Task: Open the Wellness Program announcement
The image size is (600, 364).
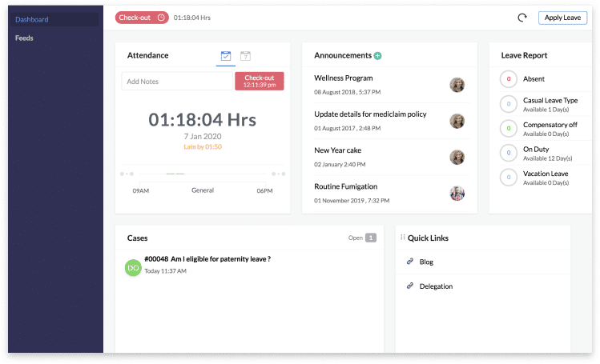Action: (344, 78)
